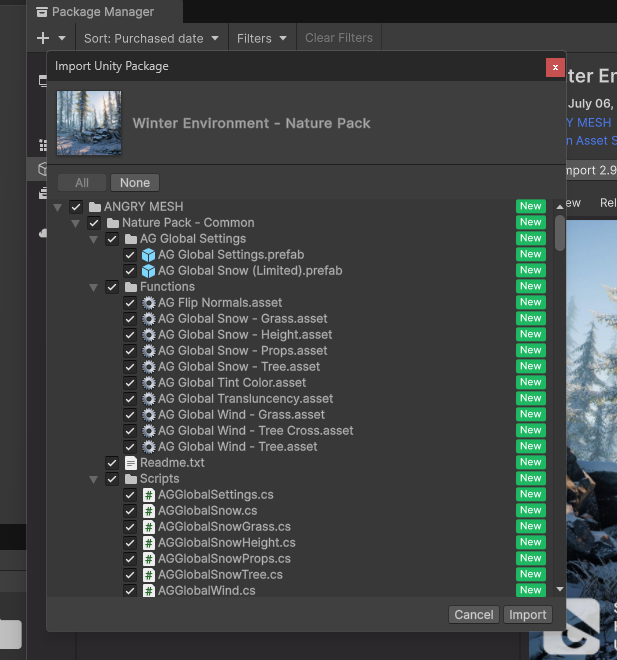Select the AGGlobalSnowGrass.cs file name
Screen dimensions: 617x660
tap(224, 527)
